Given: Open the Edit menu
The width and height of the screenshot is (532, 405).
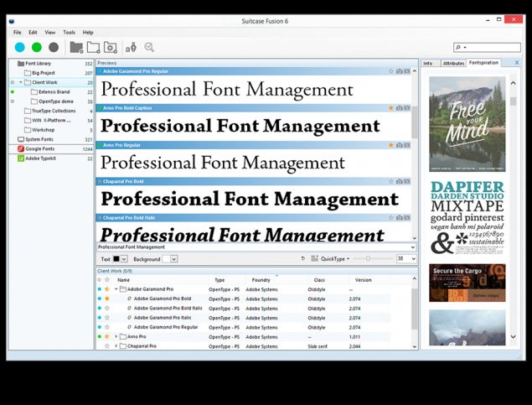Looking at the screenshot, I should click(33, 33).
